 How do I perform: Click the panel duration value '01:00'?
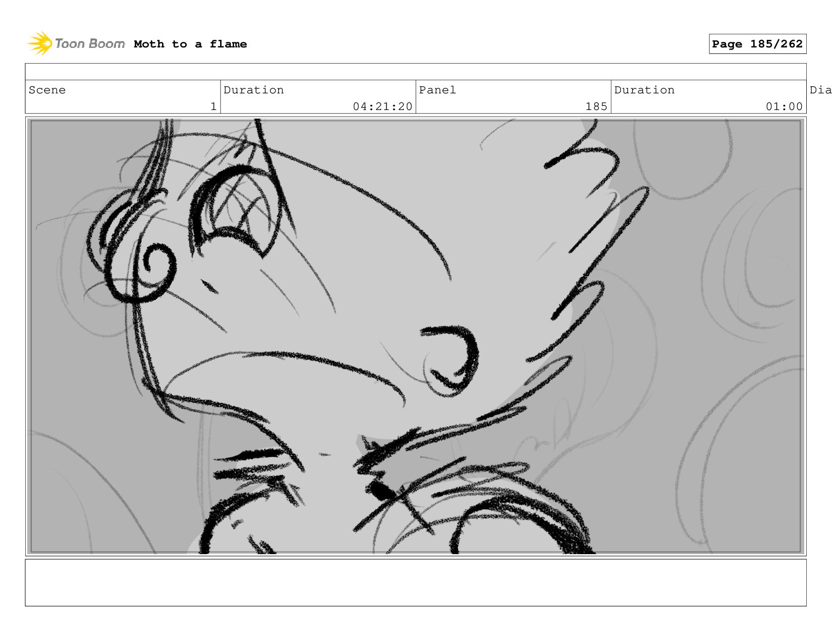click(x=784, y=106)
